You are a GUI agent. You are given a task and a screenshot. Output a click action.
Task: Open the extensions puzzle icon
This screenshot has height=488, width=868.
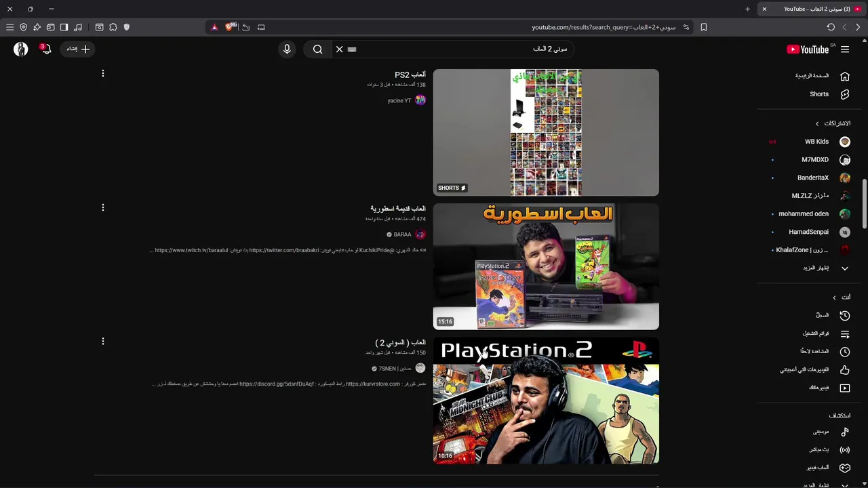(113, 27)
